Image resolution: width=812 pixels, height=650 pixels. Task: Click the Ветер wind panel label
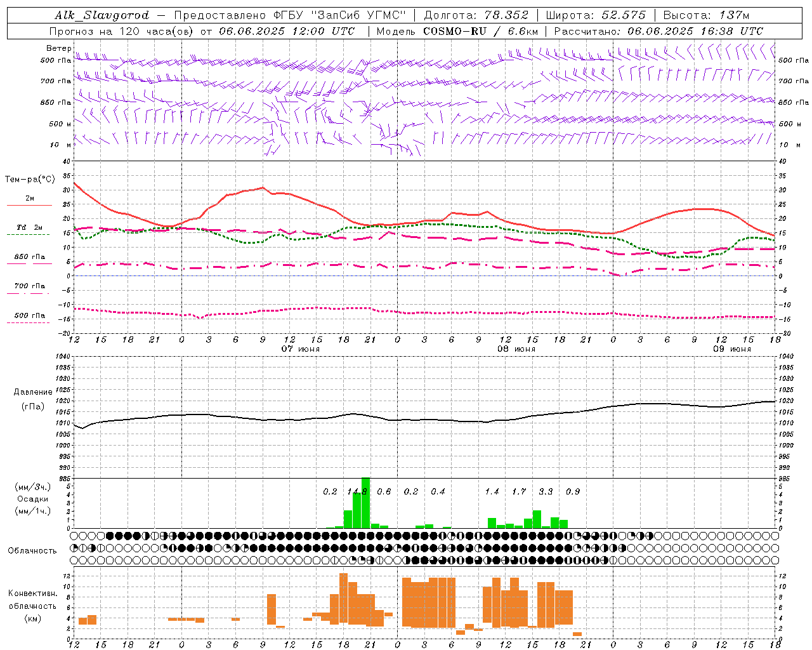[58, 48]
